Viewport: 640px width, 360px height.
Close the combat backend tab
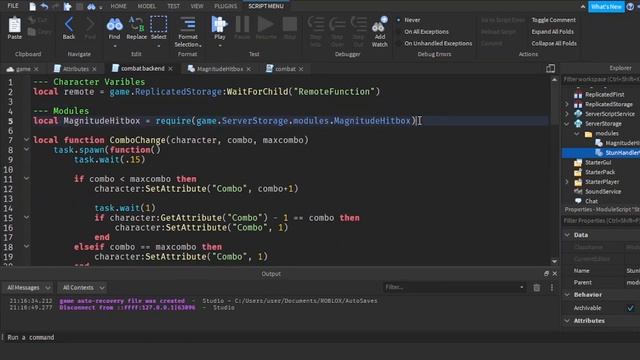pyautogui.click(x=170, y=69)
